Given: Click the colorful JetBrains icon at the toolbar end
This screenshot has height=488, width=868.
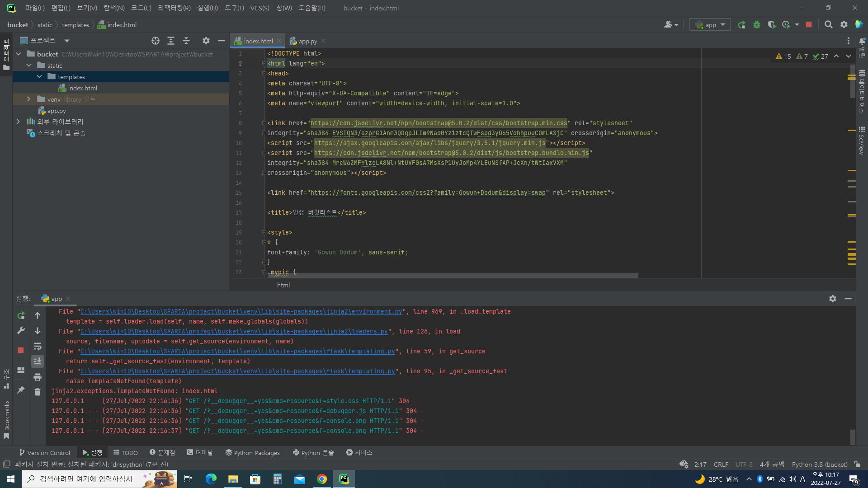Looking at the screenshot, I should [859, 25].
